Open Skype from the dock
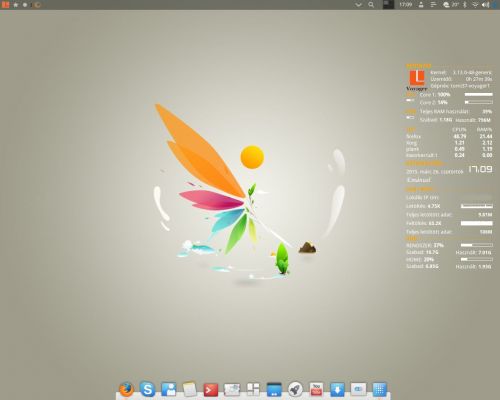Screen dimensions: 500x400 (147, 389)
